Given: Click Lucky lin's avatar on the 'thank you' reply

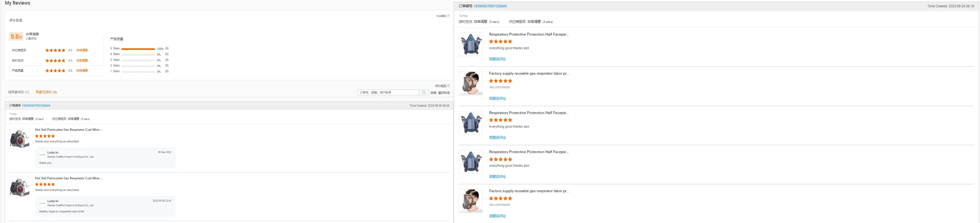Looking at the screenshot, I should 42,155.
